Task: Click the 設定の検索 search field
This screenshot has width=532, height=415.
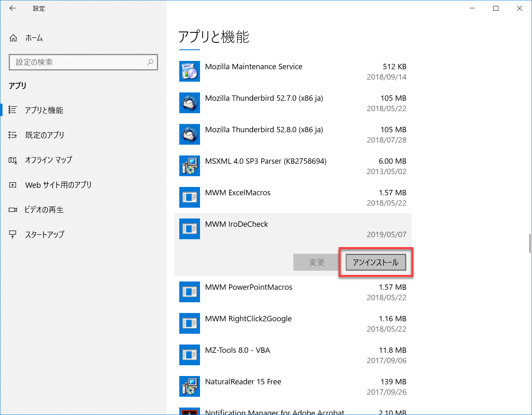Action: pos(79,62)
